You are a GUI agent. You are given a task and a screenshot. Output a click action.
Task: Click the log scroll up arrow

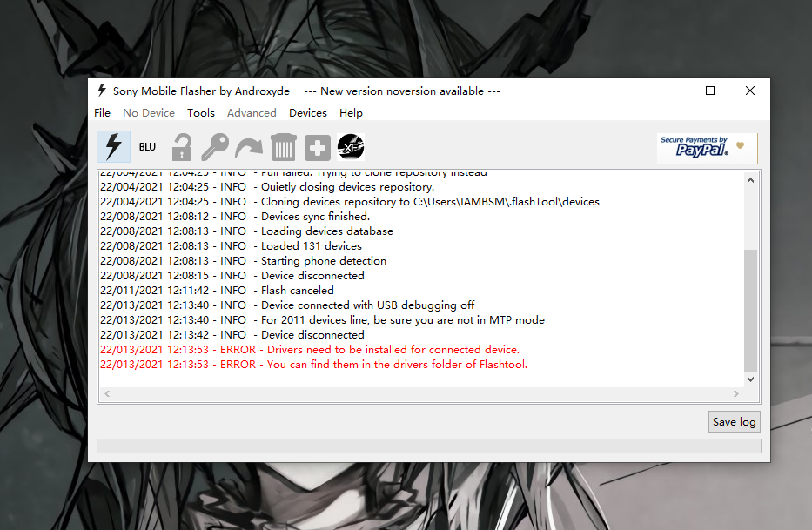point(750,180)
